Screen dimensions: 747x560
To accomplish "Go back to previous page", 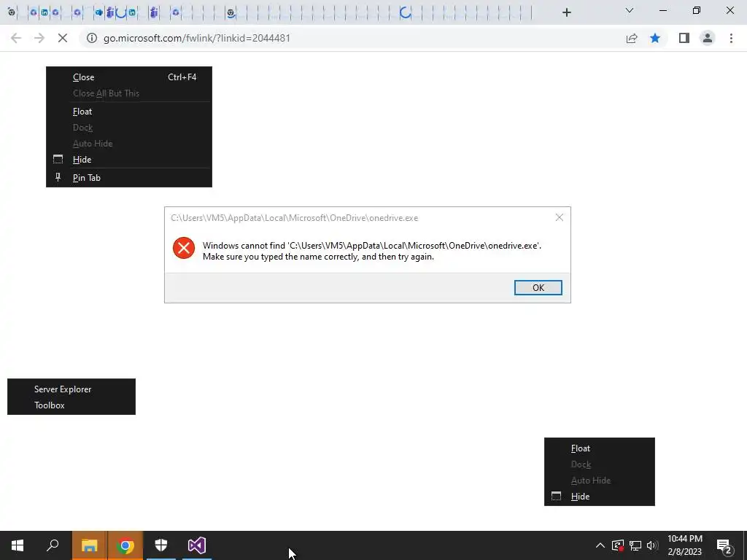I will click(x=16, y=38).
